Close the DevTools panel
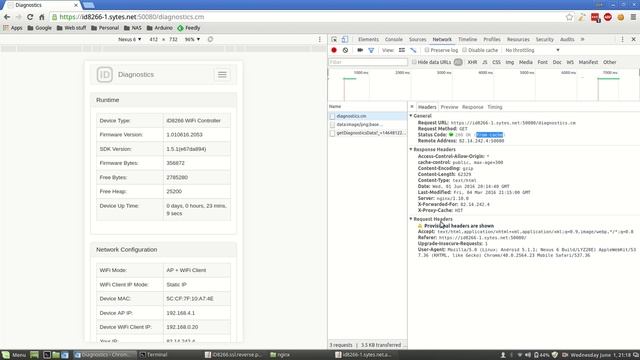Screen dimensions: 640x360 click(x=633, y=40)
